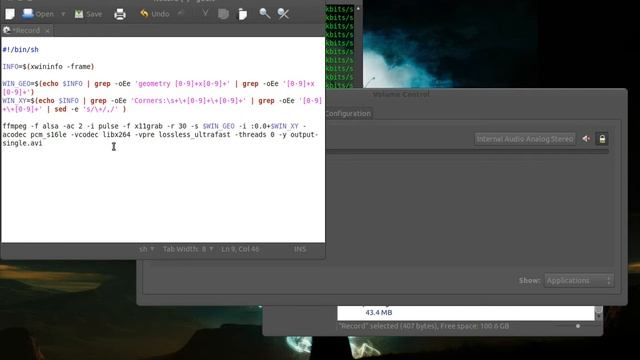
Task: Click the WIN_GEO variable definition
Action: click(158, 88)
